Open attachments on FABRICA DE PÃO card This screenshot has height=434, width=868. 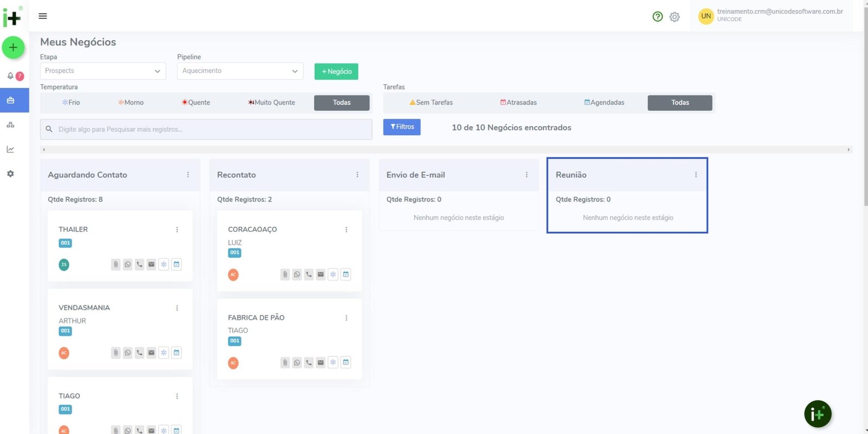pyautogui.click(x=285, y=362)
